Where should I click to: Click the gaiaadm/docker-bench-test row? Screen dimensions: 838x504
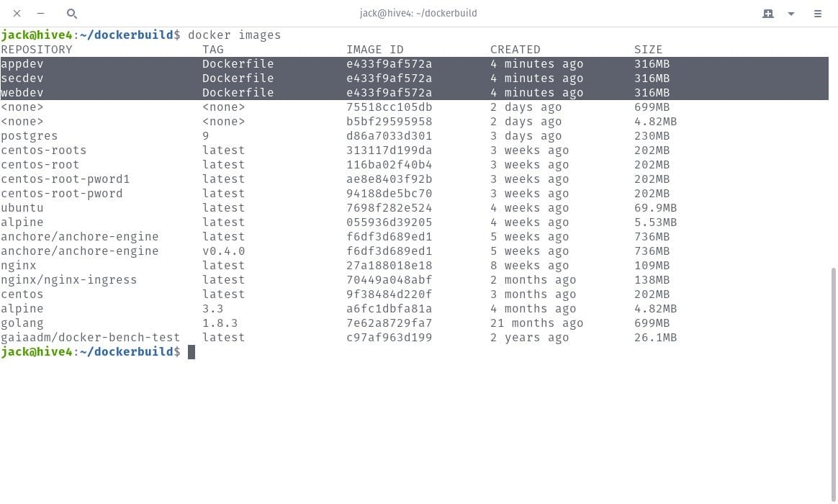(91, 337)
